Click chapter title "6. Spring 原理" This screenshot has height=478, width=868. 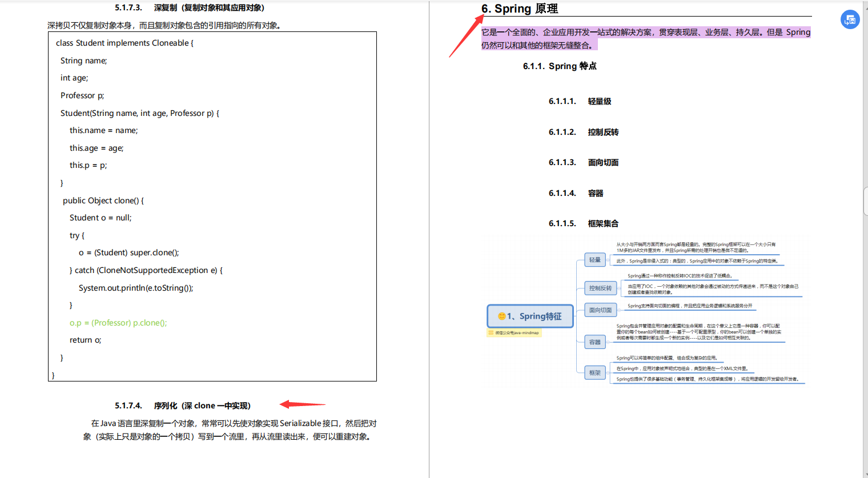[x=520, y=9]
